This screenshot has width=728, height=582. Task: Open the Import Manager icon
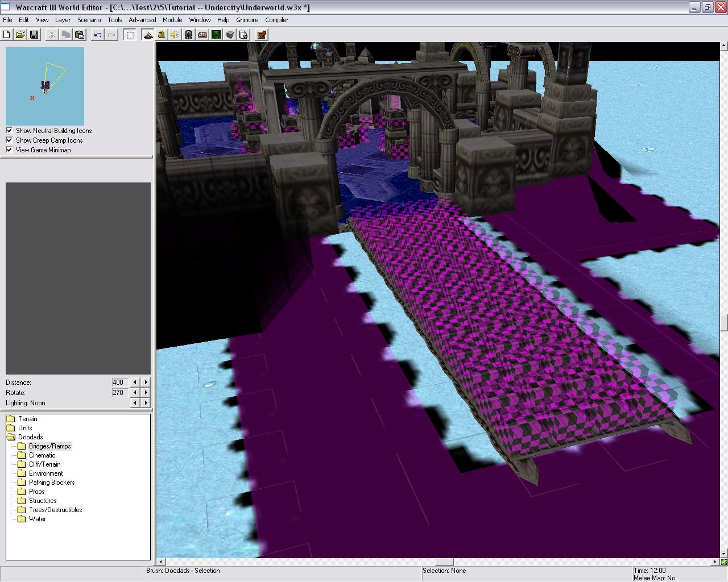243,35
